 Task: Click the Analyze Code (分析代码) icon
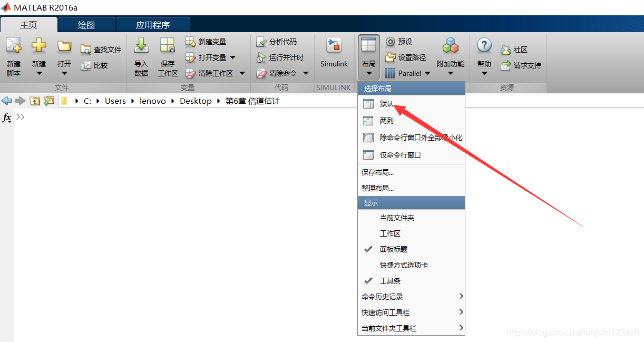[x=261, y=42]
